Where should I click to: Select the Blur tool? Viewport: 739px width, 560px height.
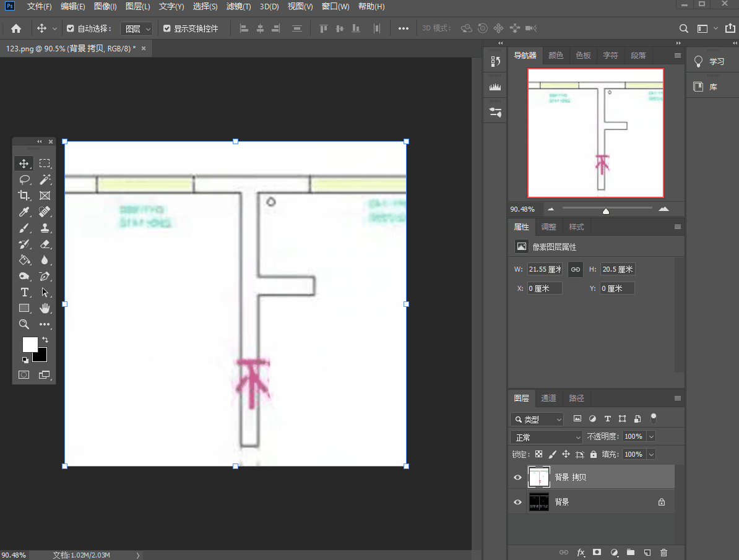[45, 261]
